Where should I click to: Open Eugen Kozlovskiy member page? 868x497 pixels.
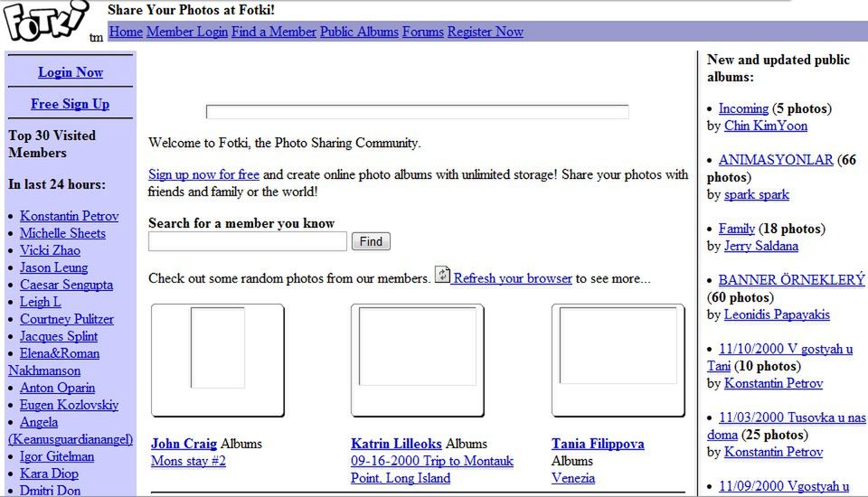click(x=70, y=405)
